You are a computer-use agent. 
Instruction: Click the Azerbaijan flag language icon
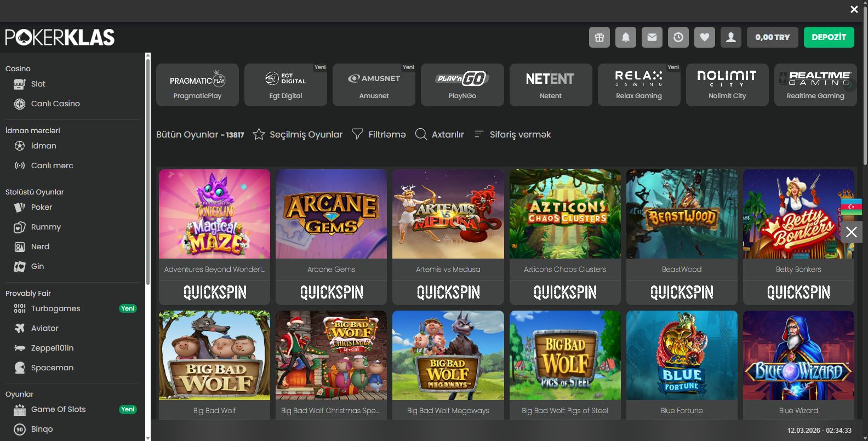coord(852,207)
